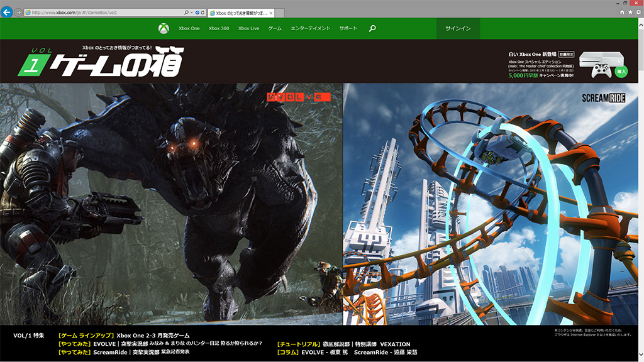Click the search magnifier in the address bar
Viewport: 644px width, 362px height.
click(186, 13)
